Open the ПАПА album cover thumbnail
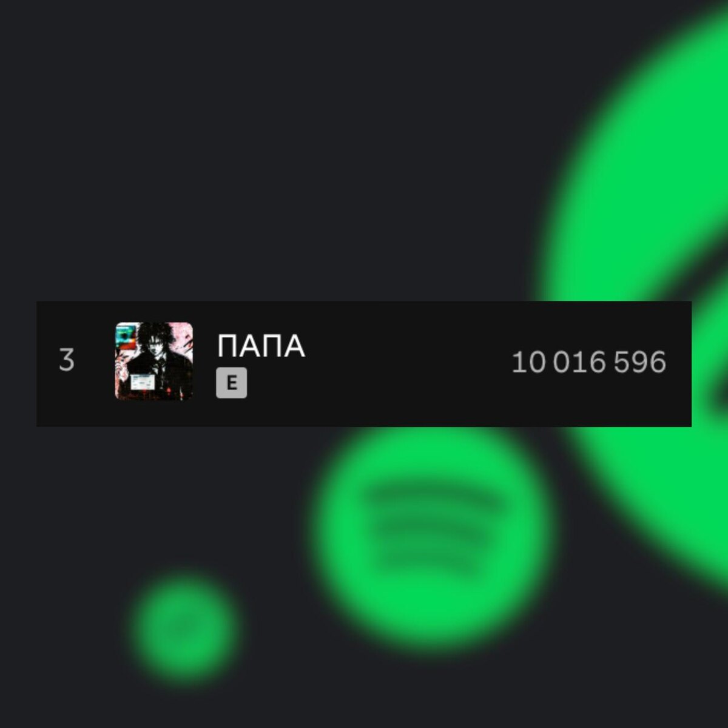This screenshot has height=728, width=728. click(x=154, y=361)
